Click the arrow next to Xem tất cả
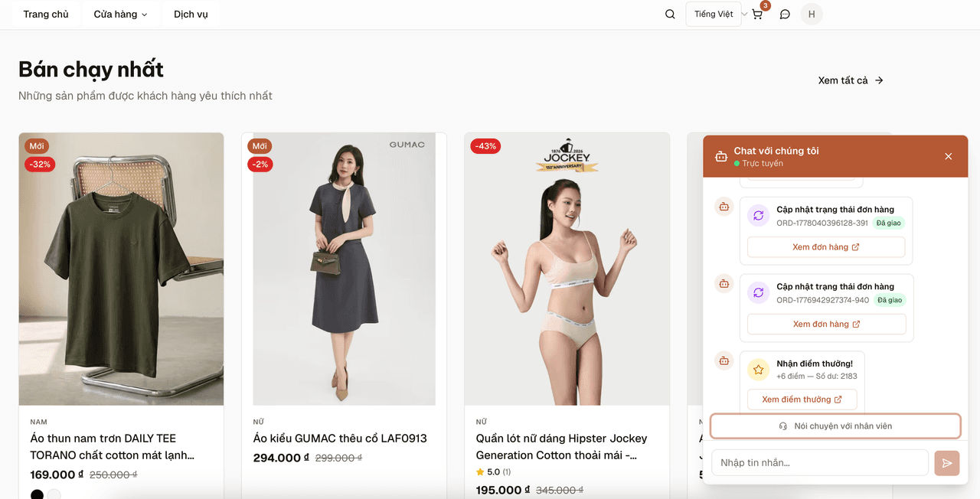Image resolution: width=980 pixels, height=499 pixels. [879, 80]
